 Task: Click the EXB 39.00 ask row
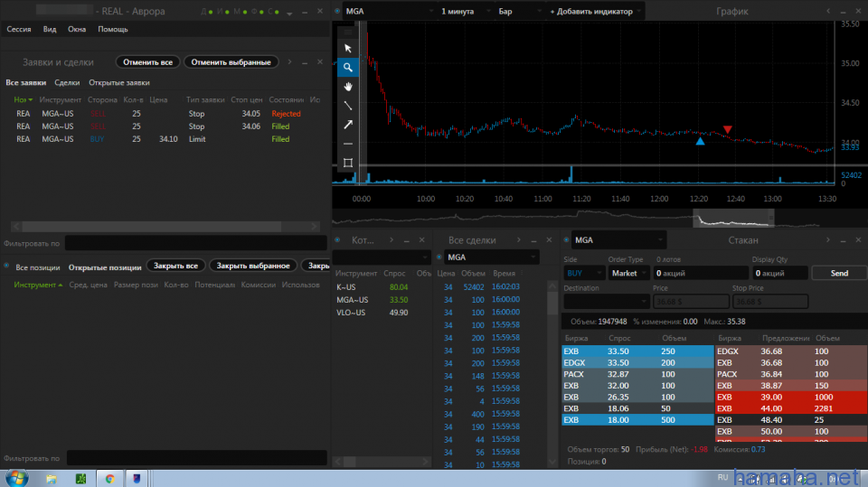[x=791, y=397]
